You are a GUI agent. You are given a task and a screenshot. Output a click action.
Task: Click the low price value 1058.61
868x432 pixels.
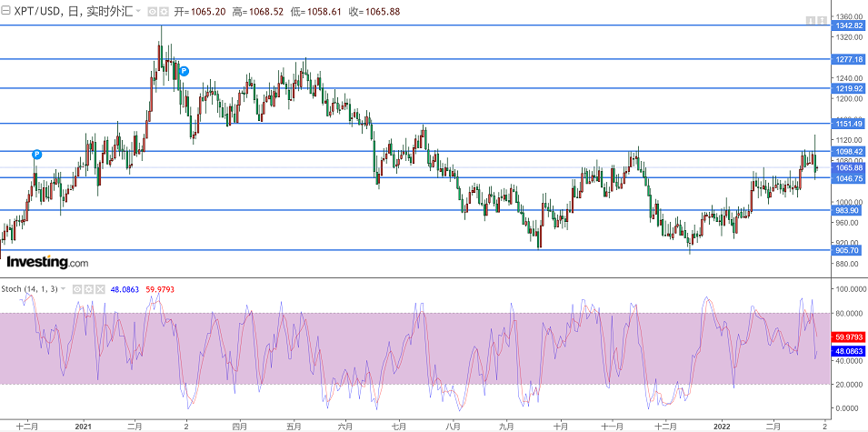coord(324,12)
